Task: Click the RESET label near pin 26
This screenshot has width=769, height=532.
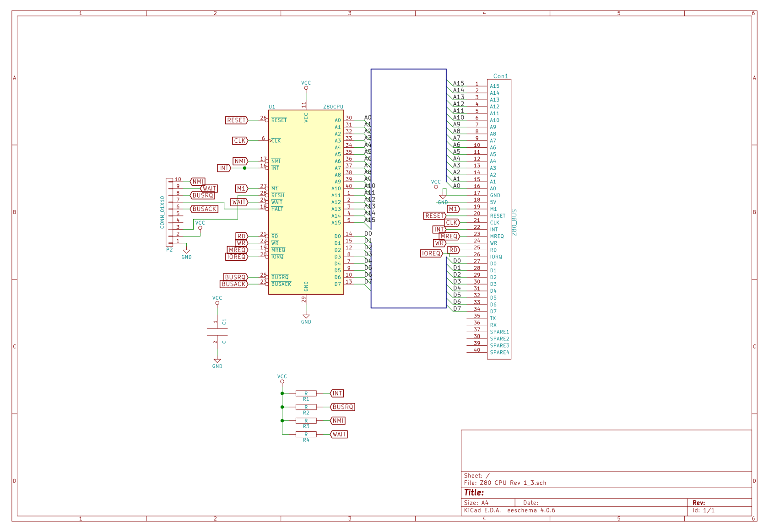Action: [x=236, y=120]
